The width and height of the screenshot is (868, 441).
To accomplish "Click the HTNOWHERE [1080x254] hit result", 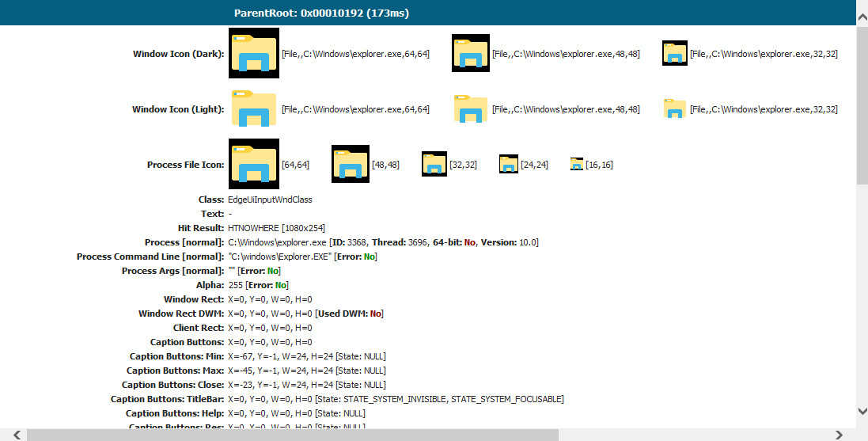I will tap(277, 228).
